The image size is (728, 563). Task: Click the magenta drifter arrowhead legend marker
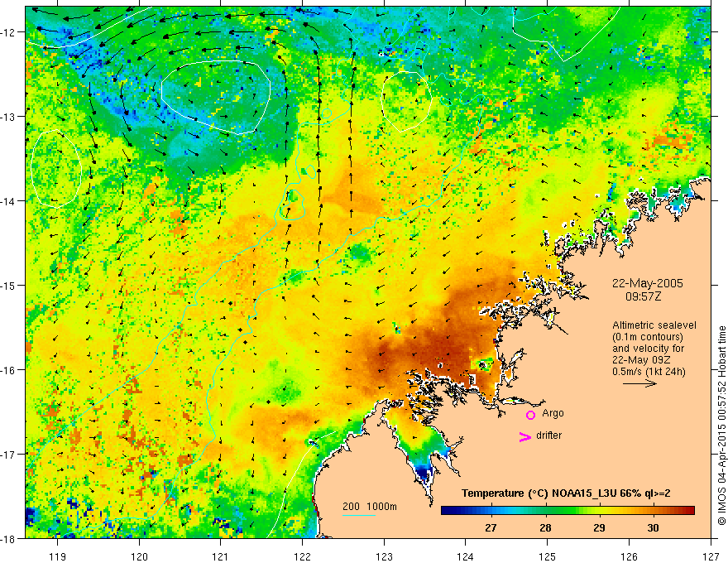tap(524, 437)
